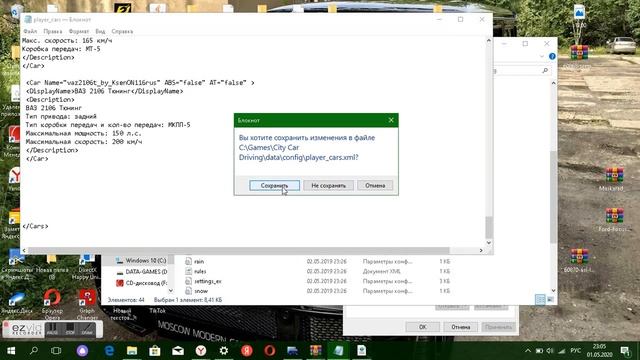
Task: Click Explorer navigation pane scroll down arrow
Action: (171, 291)
